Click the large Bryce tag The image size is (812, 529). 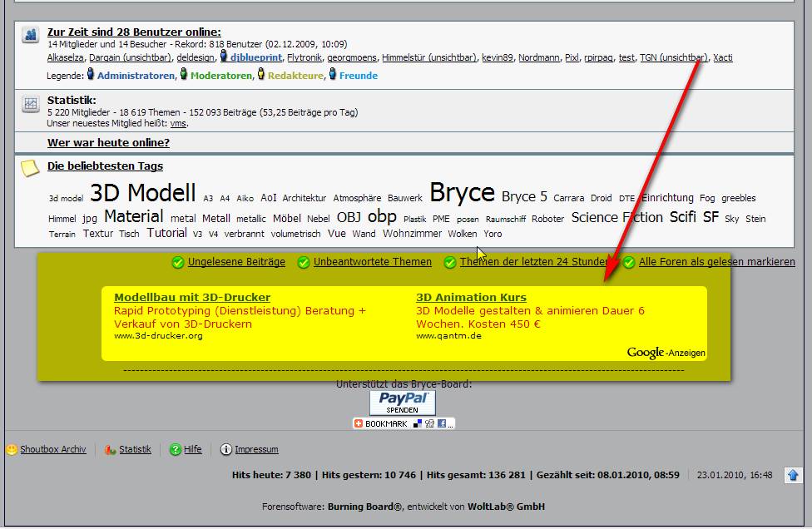tap(462, 193)
